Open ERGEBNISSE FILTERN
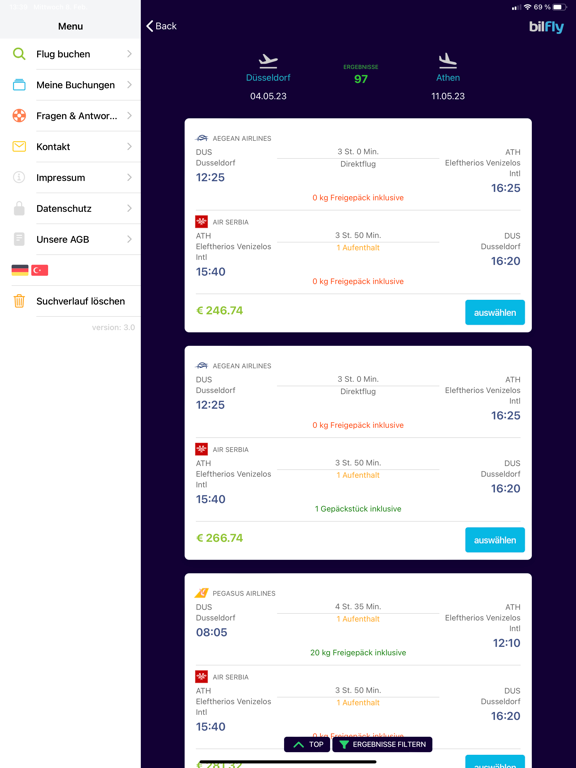The height and width of the screenshot is (768, 576). (382, 744)
